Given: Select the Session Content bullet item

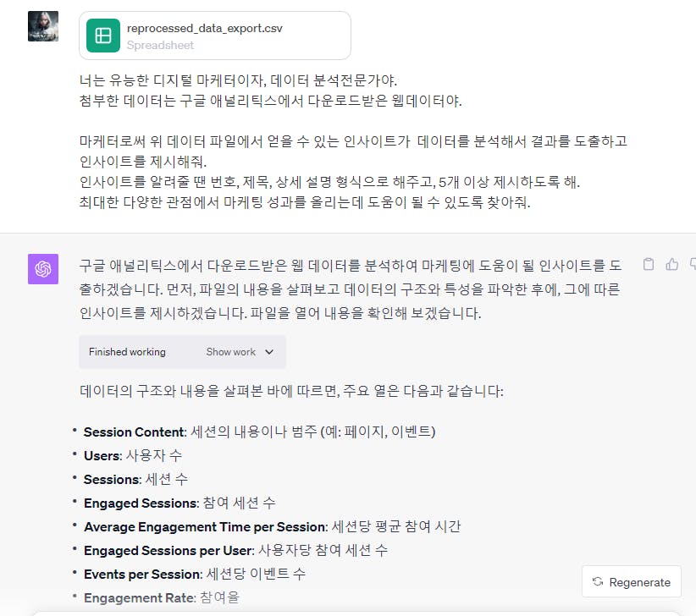Looking at the screenshot, I should 260,432.
